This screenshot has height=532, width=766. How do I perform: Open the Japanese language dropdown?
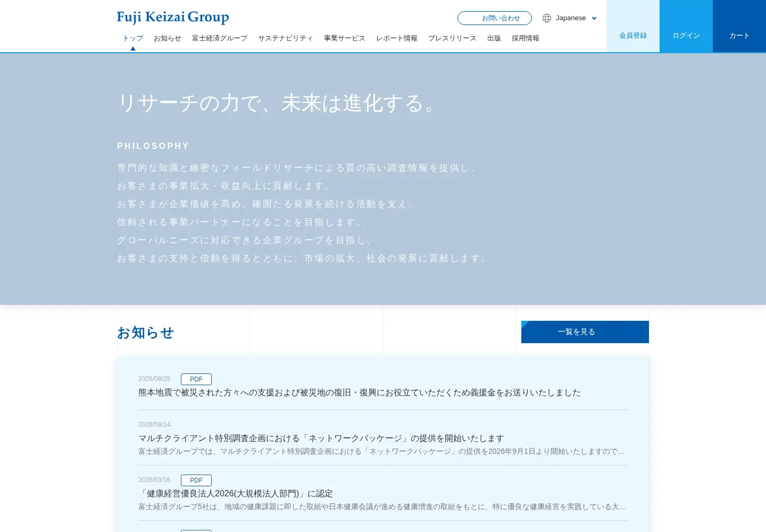click(576, 18)
